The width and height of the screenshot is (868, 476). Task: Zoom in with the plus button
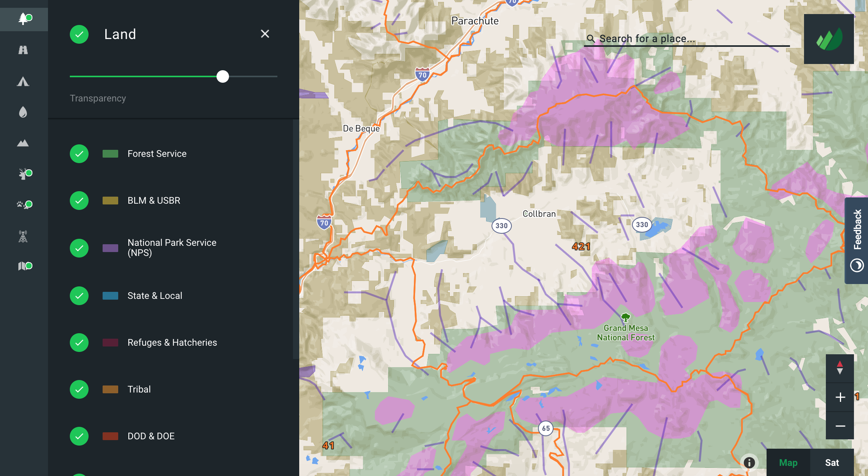click(840, 397)
